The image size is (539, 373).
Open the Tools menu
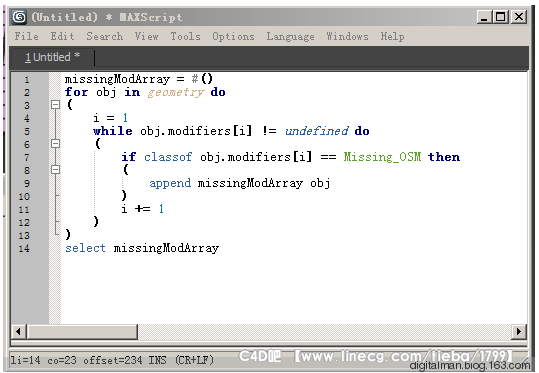186,36
